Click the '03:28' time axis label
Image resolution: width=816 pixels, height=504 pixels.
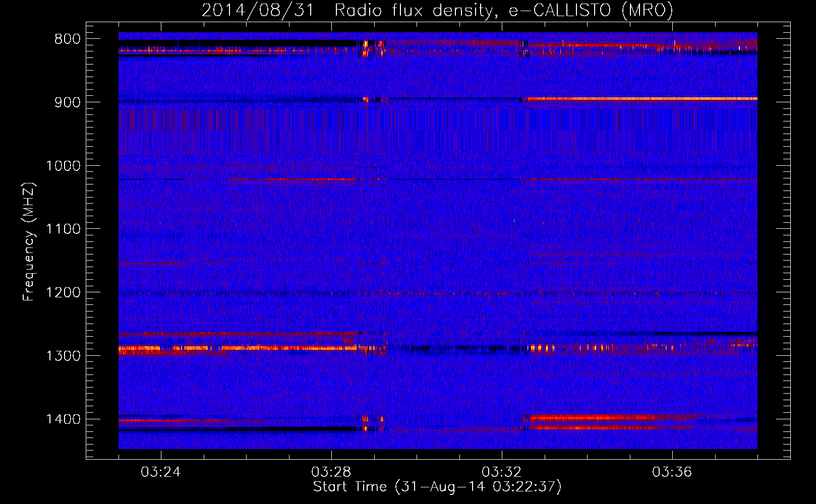331,472
